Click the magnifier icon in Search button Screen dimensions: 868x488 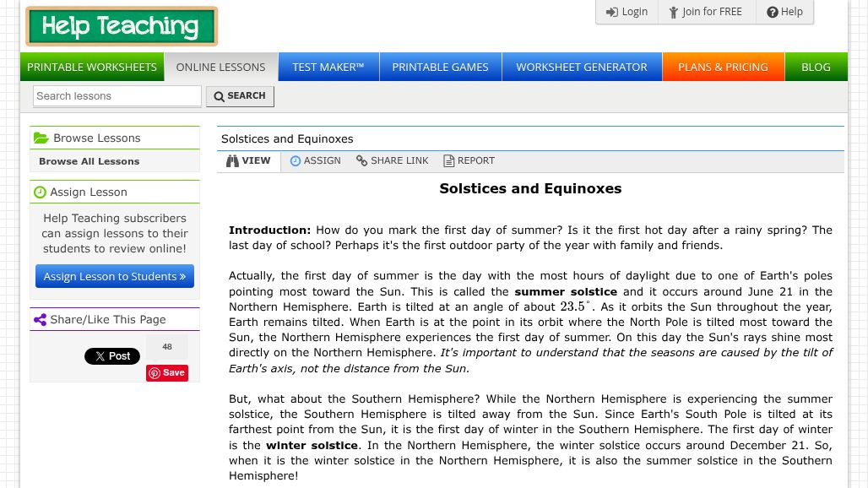[220, 96]
